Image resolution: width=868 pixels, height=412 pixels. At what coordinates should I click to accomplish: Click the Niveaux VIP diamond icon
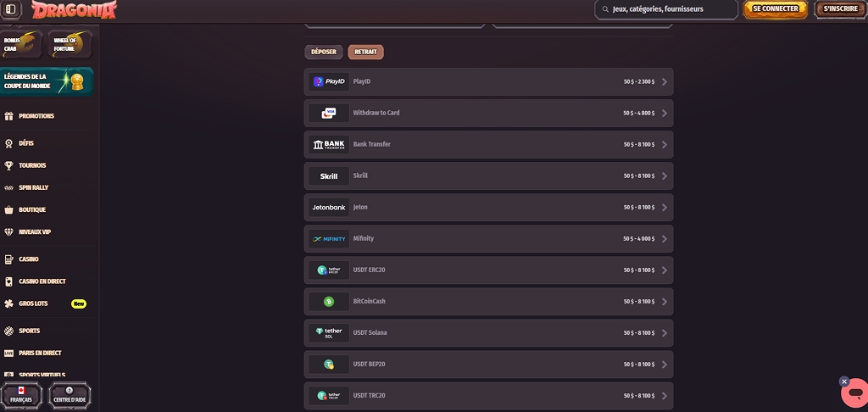[x=8, y=232]
